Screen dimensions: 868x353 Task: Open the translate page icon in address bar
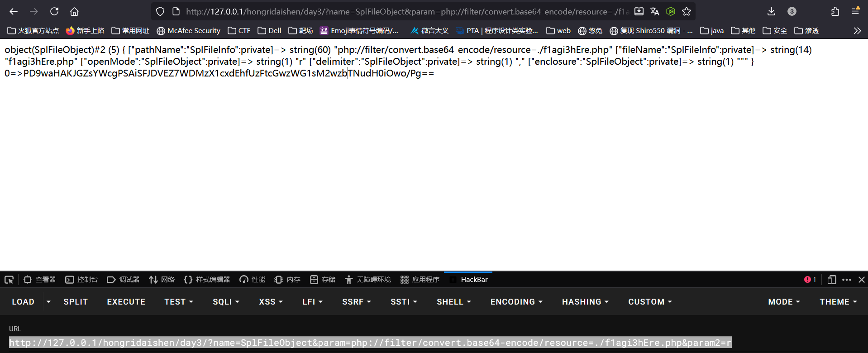[x=655, y=11]
